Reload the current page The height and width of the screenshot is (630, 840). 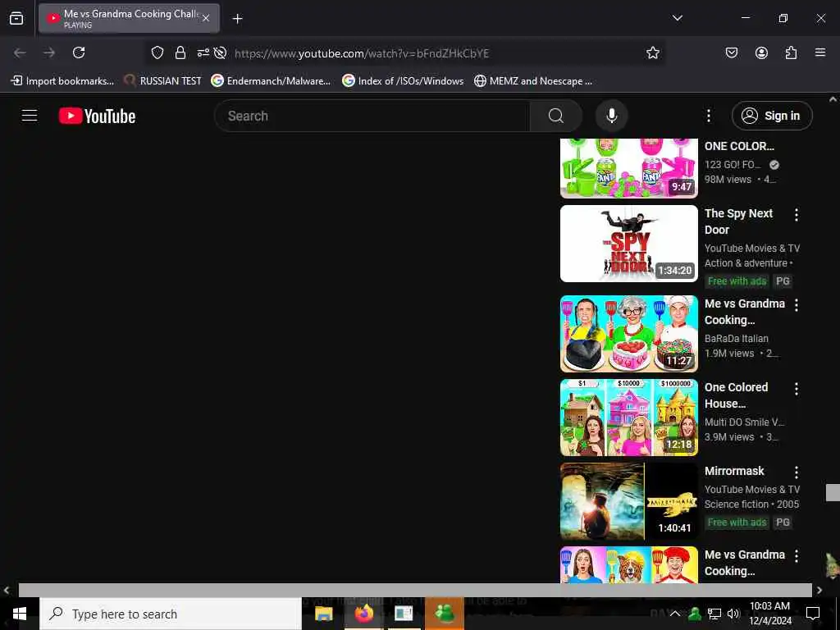pyautogui.click(x=79, y=52)
